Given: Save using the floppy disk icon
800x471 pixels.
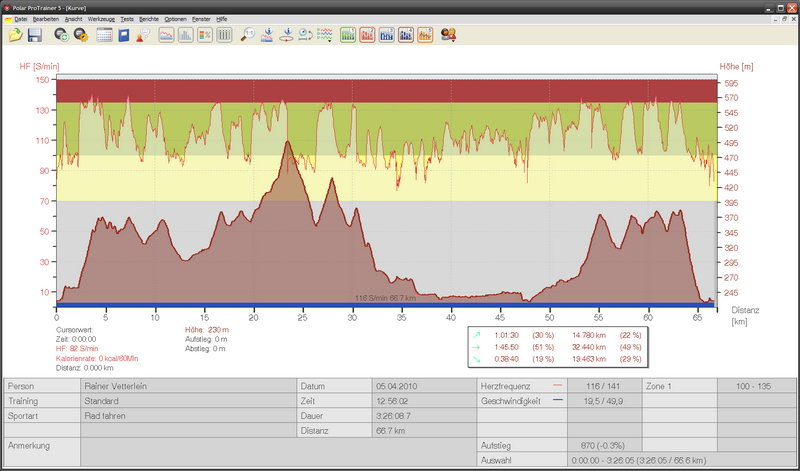Looking at the screenshot, I should [x=34, y=35].
